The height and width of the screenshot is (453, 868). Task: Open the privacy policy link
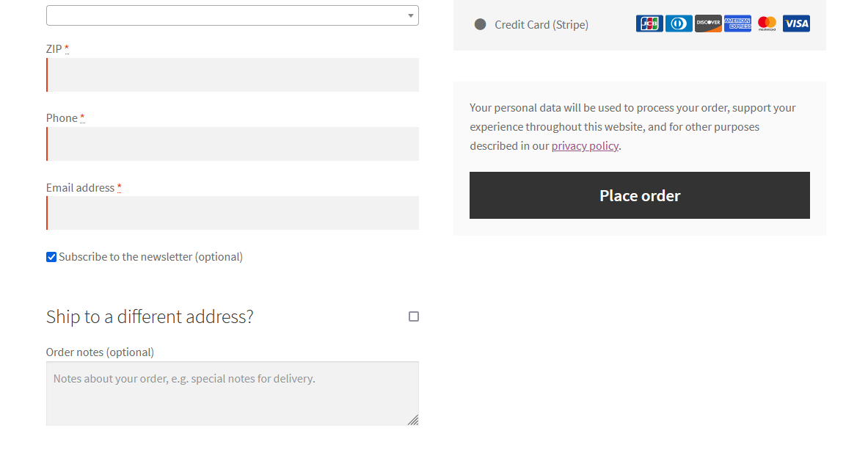click(585, 145)
